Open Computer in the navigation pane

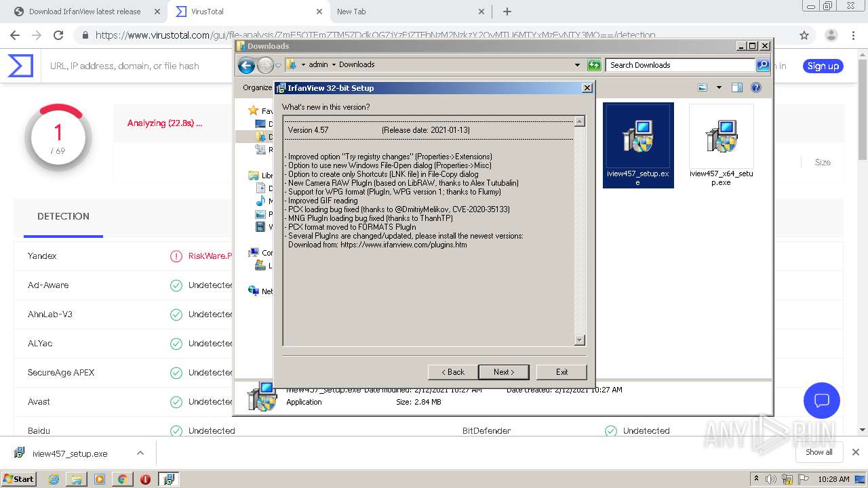pyautogui.click(x=260, y=252)
